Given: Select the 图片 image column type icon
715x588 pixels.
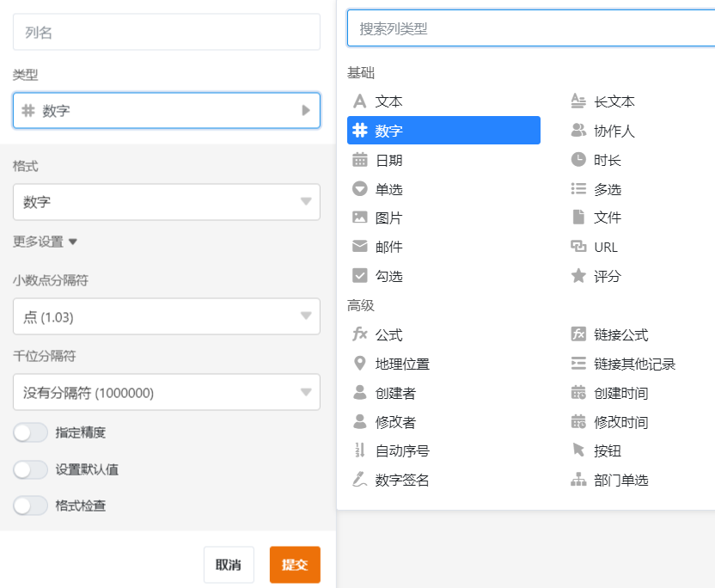Looking at the screenshot, I should coord(360,217).
